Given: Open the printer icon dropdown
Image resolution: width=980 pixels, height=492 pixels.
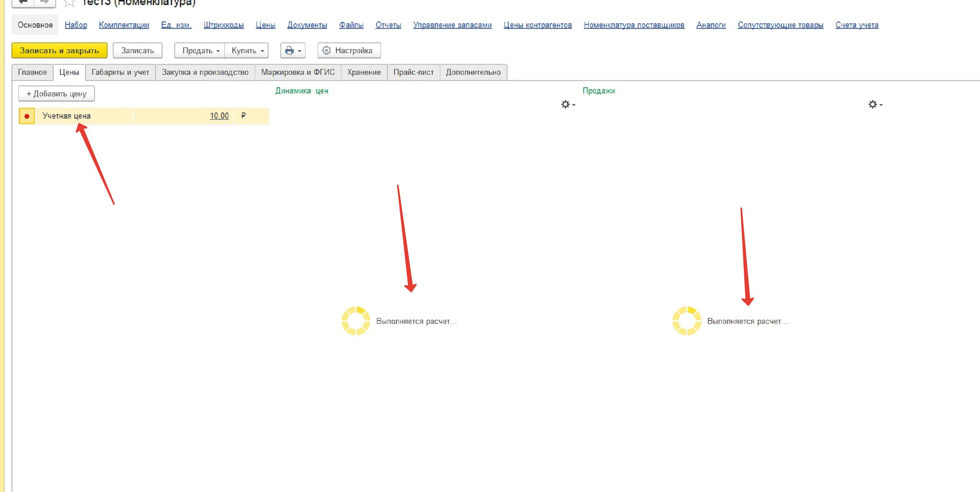Looking at the screenshot, I should (x=293, y=51).
